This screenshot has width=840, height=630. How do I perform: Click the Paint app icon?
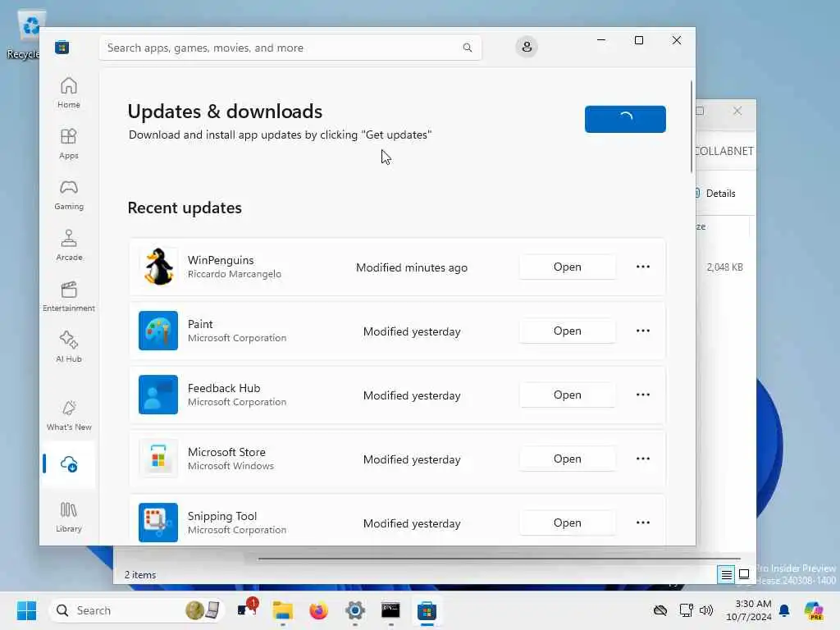[x=158, y=331]
